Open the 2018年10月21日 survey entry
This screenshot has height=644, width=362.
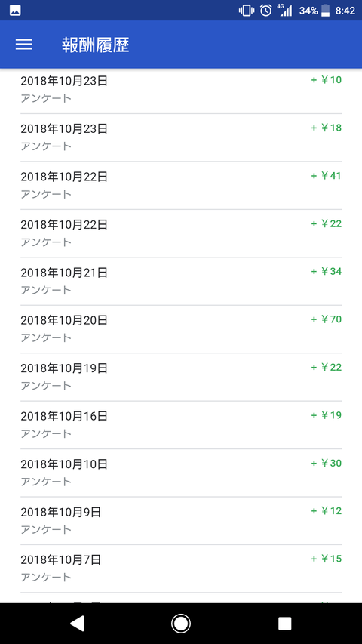click(181, 282)
